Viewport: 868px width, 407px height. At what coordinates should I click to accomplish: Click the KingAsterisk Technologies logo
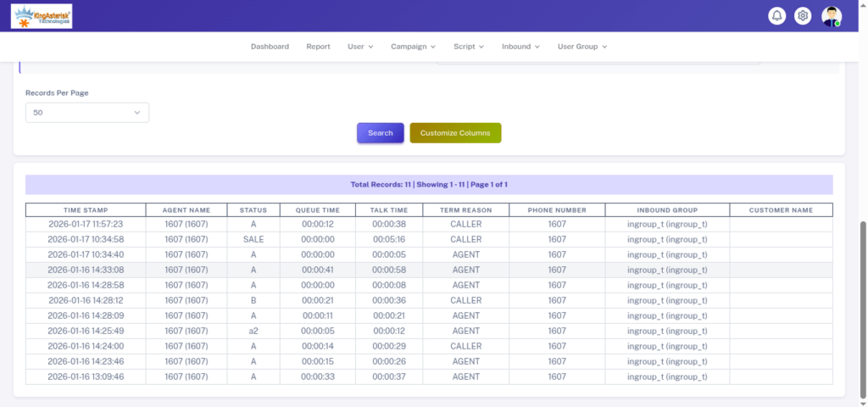click(42, 16)
